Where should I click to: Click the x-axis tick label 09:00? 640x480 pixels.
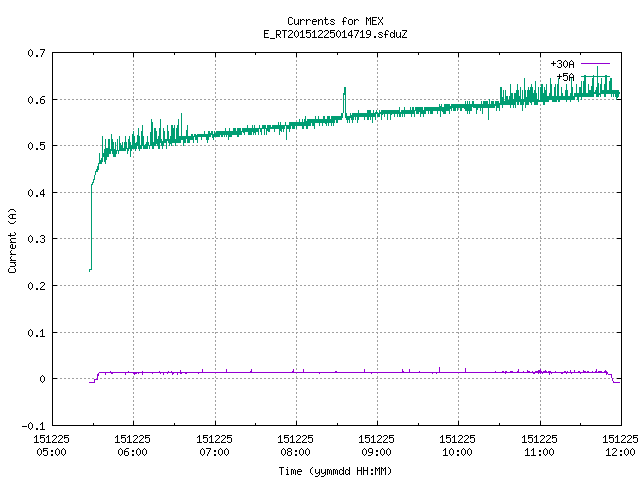pos(376,452)
